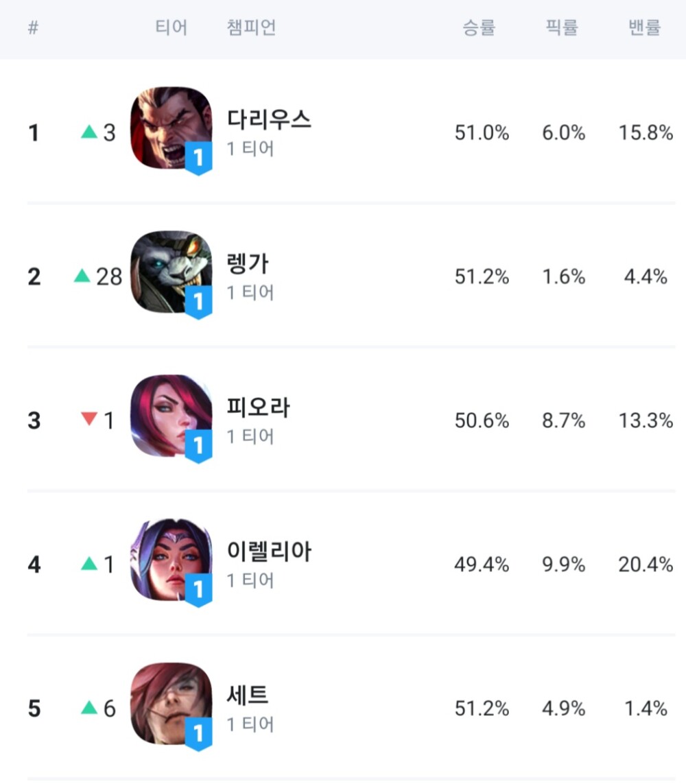686x784 pixels.
Task: Sort by 픽률 column header
Action: click(x=563, y=28)
